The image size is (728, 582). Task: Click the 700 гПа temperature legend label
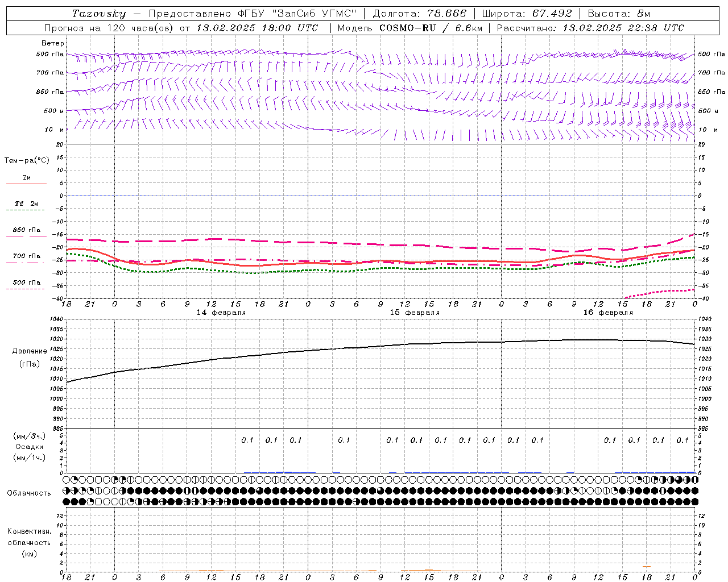[27, 256]
